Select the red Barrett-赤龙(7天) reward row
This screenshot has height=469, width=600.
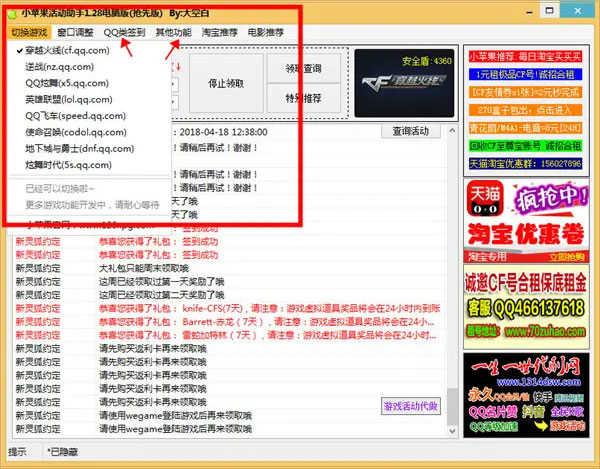[x=229, y=322]
